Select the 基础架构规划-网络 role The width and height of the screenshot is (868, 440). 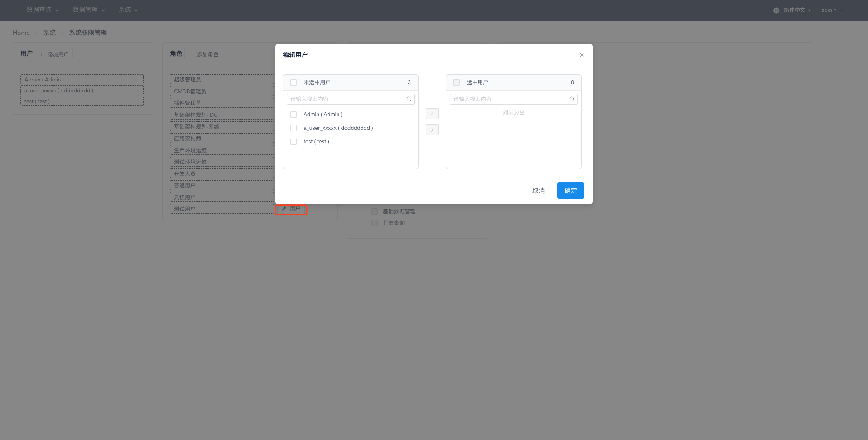tap(222, 126)
